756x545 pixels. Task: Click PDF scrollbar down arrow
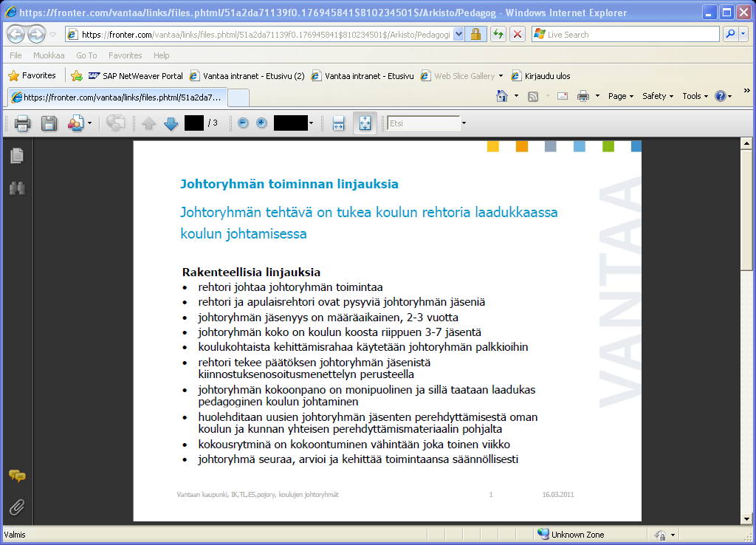(x=746, y=519)
